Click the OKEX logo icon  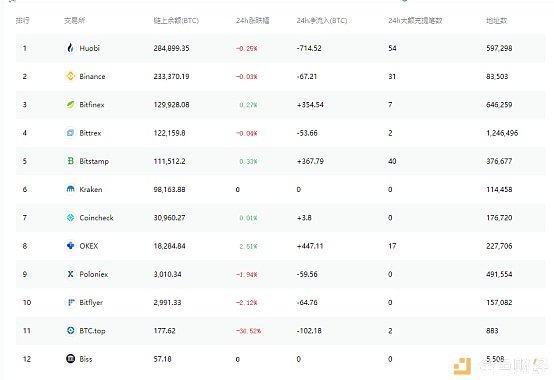pyautogui.click(x=71, y=245)
